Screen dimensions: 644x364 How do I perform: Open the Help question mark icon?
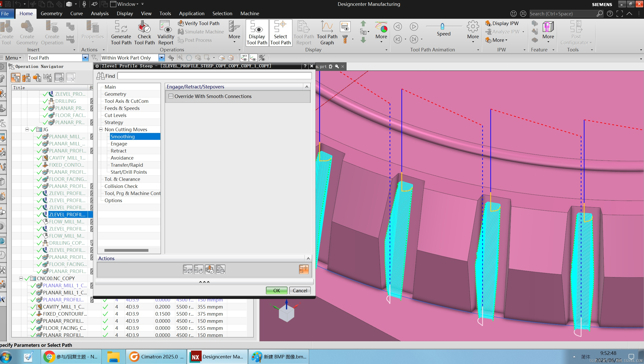pyautogui.click(x=610, y=14)
